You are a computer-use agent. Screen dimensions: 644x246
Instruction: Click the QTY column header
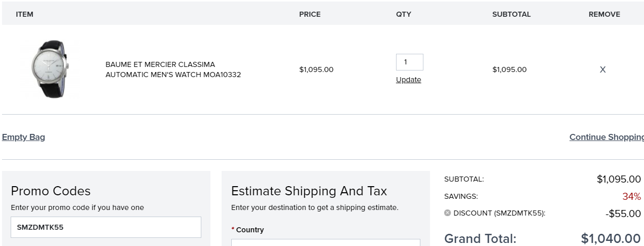(404, 14)
